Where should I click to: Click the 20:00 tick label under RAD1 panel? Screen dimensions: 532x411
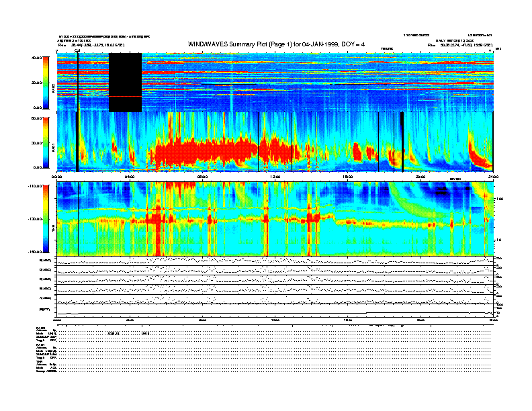pyautogui.click(x=420, y=177)
